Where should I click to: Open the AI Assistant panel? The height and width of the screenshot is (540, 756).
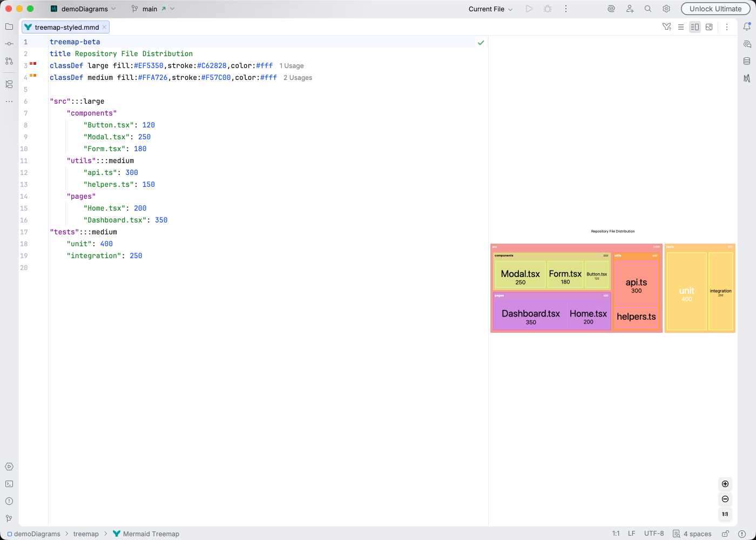[748, 44]
